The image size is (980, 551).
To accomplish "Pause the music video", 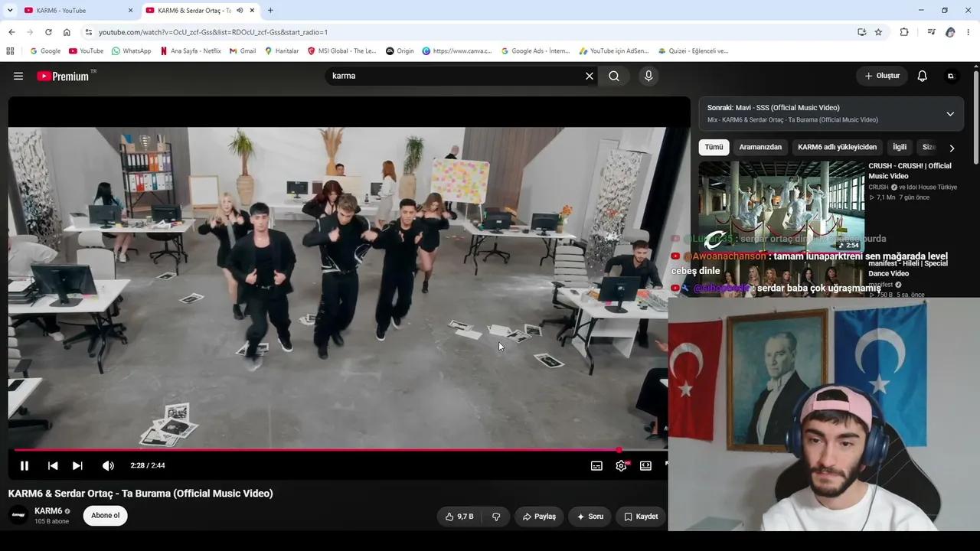I will [24, 465].
